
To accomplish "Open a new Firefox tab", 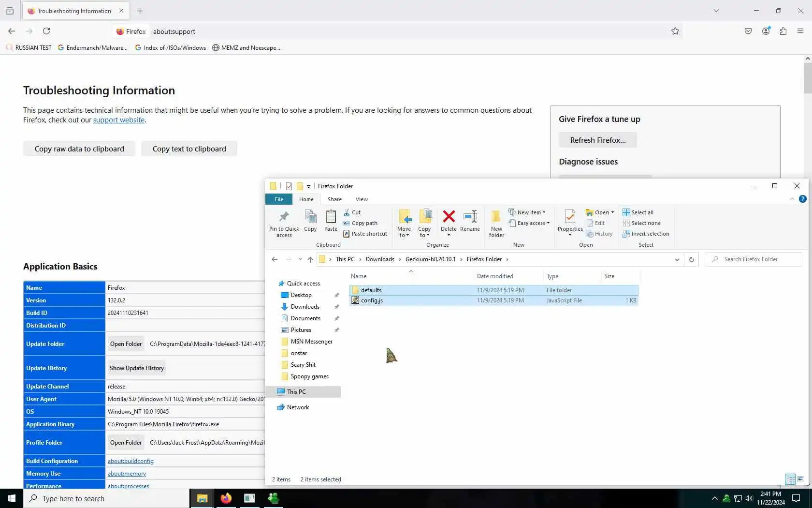I will tap(140, 11).
